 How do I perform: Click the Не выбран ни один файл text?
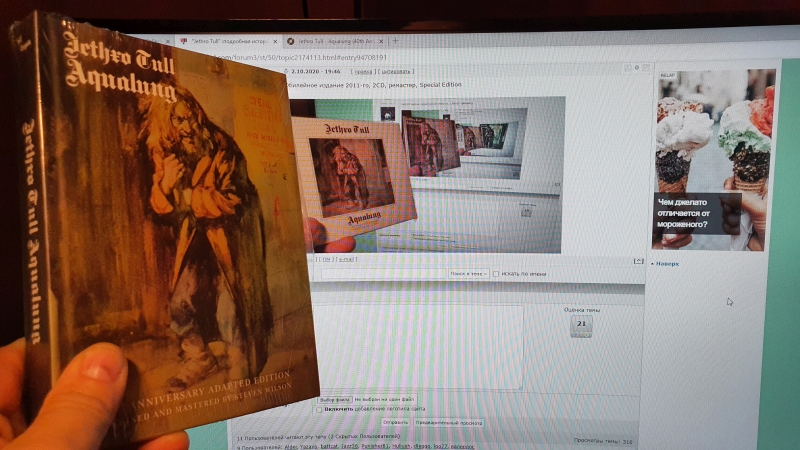(384, 399)
